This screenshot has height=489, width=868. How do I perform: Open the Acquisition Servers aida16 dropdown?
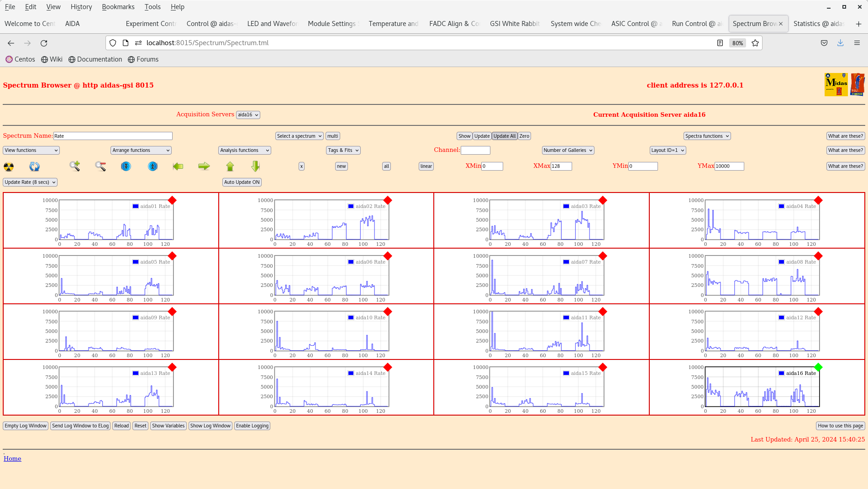tap(248, 115)
